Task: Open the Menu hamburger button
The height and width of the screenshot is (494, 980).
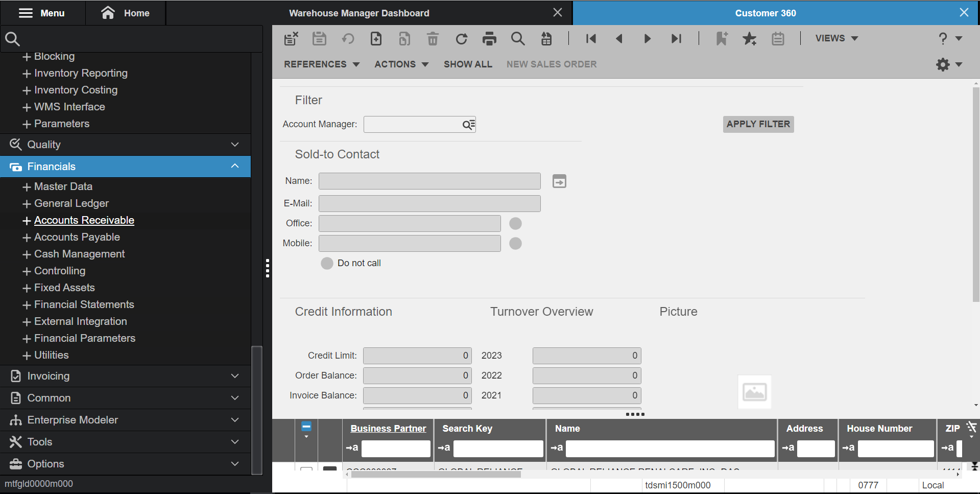Action: tap(42, 13)
